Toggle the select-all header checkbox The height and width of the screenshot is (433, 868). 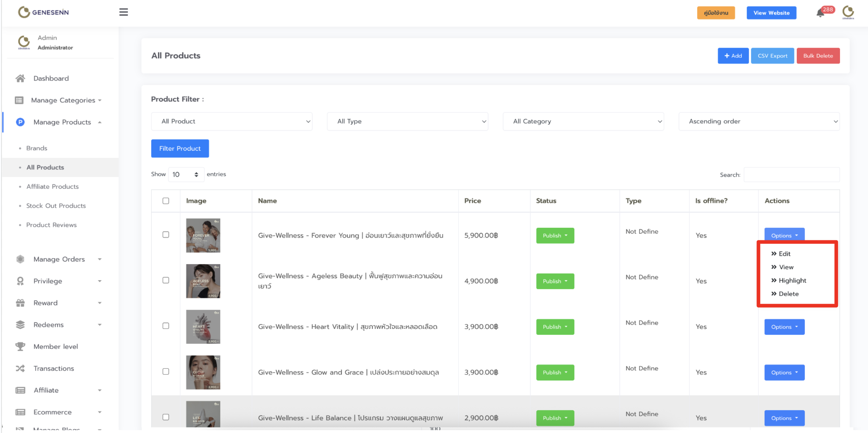166,201
